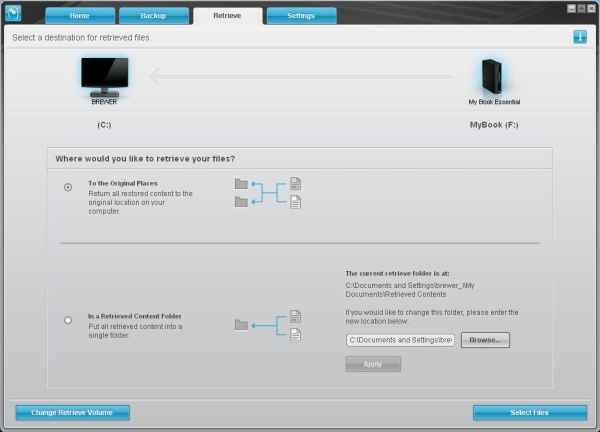This screenshot has width=600, height=432.
Task: Select the BREWER computer monitor icon
Action: tap(104, 77)
